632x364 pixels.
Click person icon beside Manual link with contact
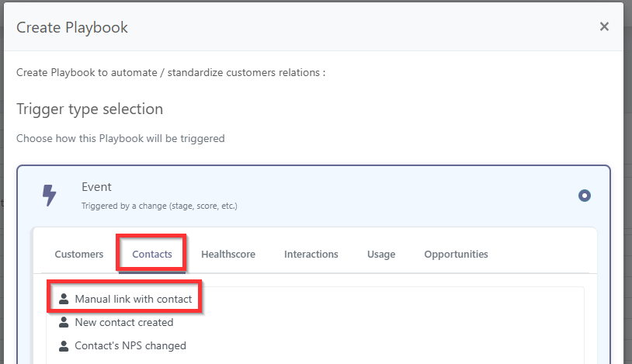[x=64, y=299]
